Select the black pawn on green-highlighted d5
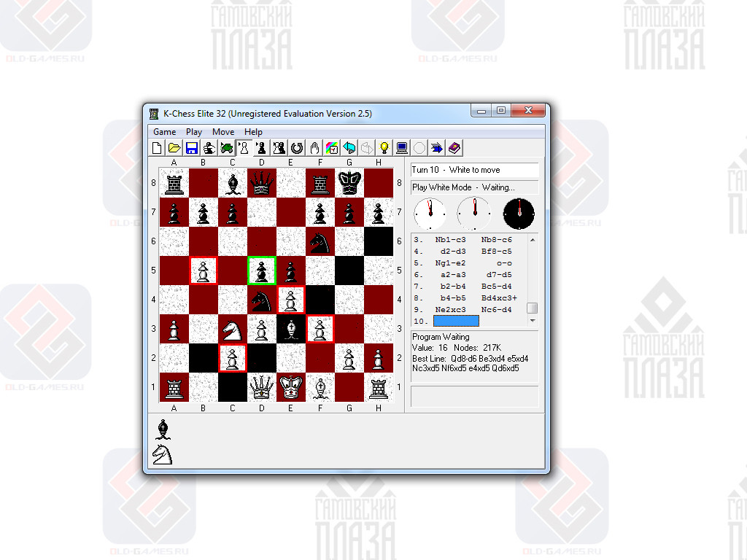 262,271
